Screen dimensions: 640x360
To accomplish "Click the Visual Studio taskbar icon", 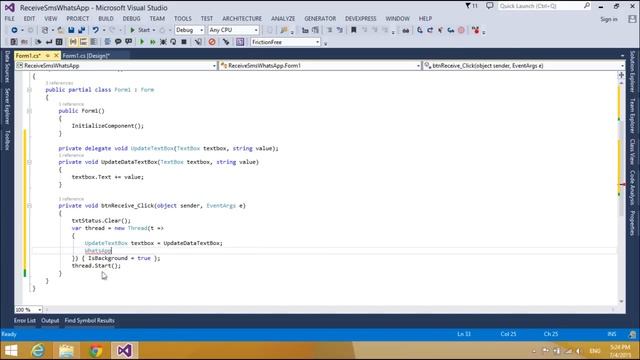I will 124,351.
